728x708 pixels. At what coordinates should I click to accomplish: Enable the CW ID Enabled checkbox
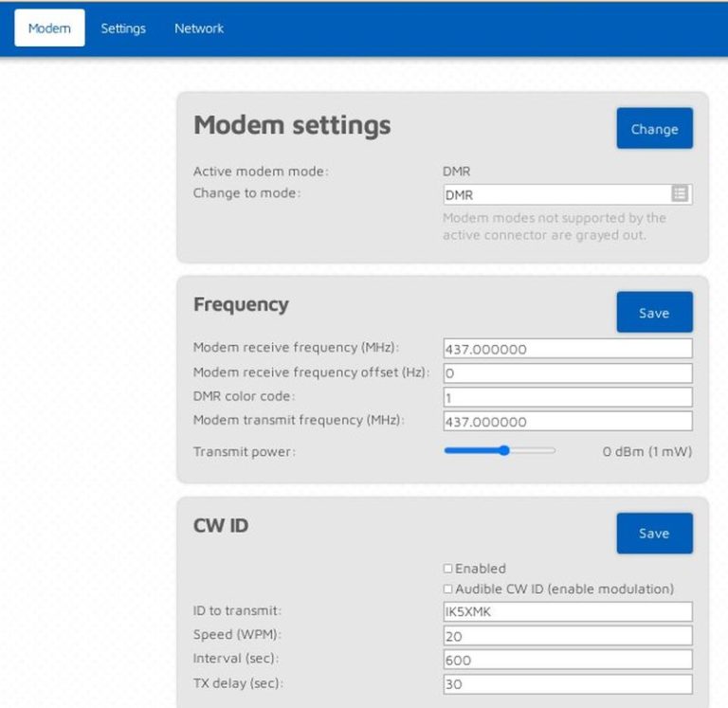tap(447, 569)
